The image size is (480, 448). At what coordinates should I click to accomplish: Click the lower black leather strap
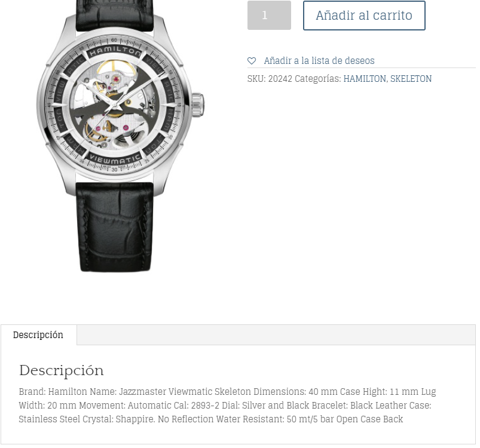115,227
